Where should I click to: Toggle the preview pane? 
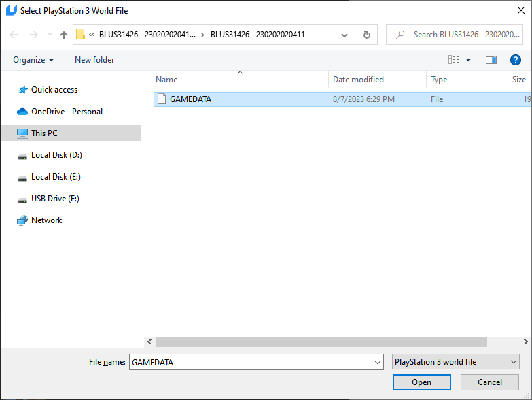click(491, 60)
